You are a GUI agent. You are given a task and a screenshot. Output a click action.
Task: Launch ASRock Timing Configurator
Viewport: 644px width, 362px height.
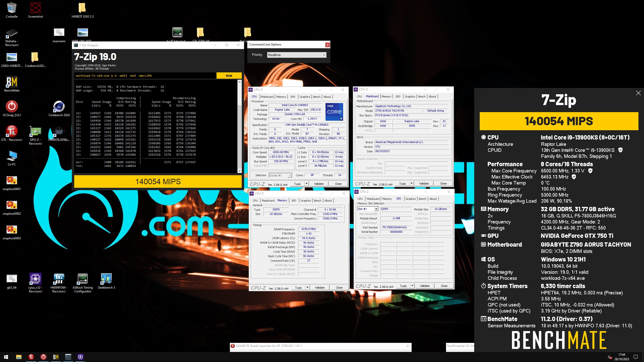click(83, 283)
